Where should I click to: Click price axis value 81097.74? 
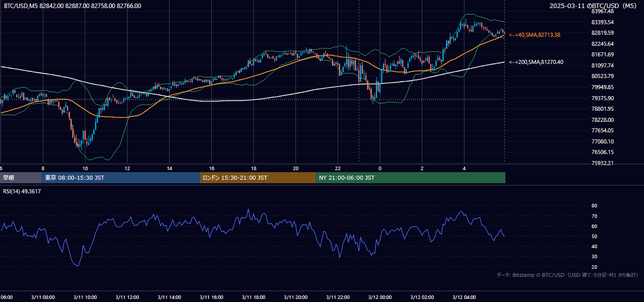(x=603, y=65)
